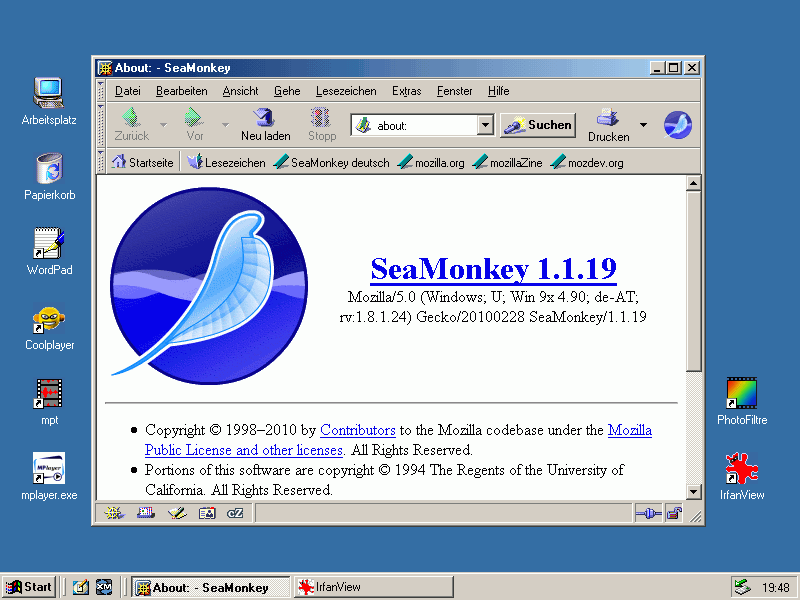Open the address bar URL dropdown
Viewport: 800px width, 600px height.
pos(485,125)
